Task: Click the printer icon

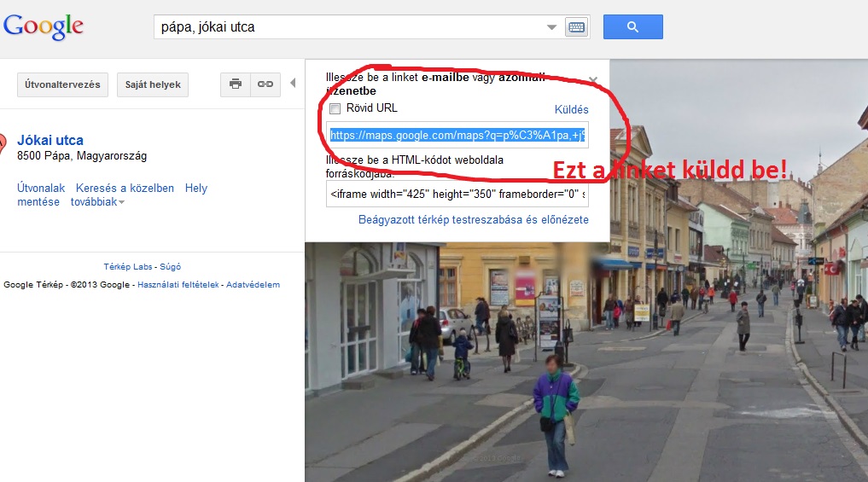Action: [236, 84]
